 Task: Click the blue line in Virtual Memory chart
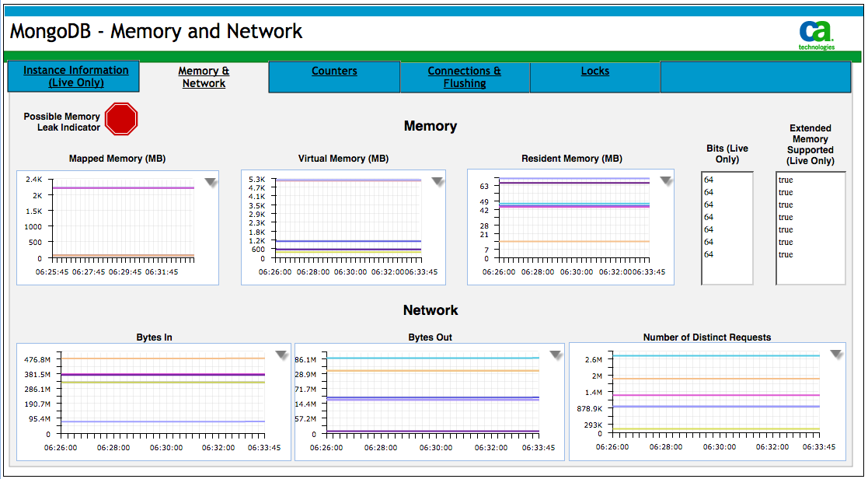(349, 241)
